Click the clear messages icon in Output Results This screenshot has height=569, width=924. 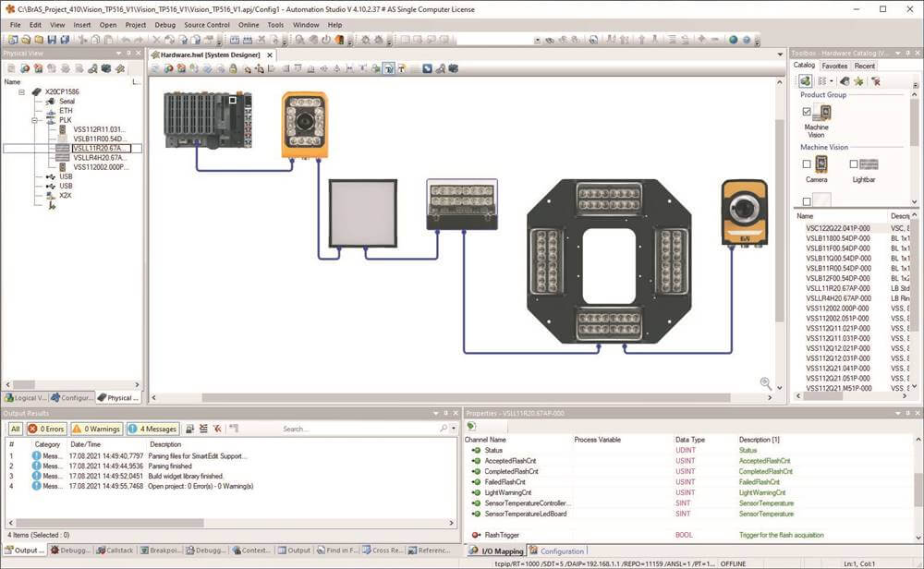pos(215,429)
